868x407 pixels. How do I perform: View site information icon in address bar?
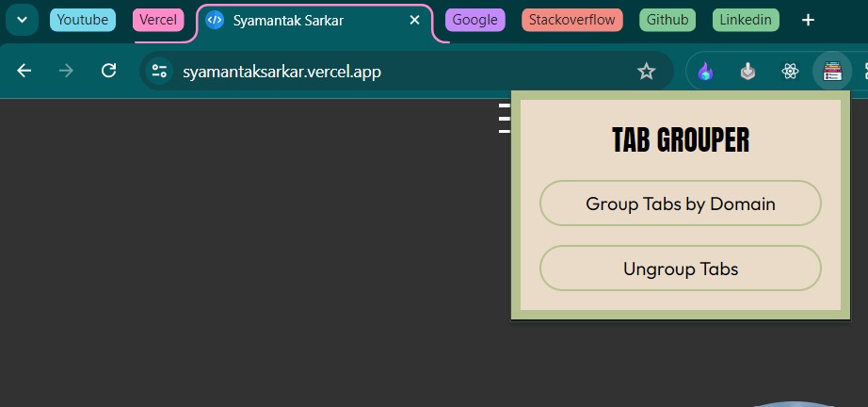tap(159, 71)
